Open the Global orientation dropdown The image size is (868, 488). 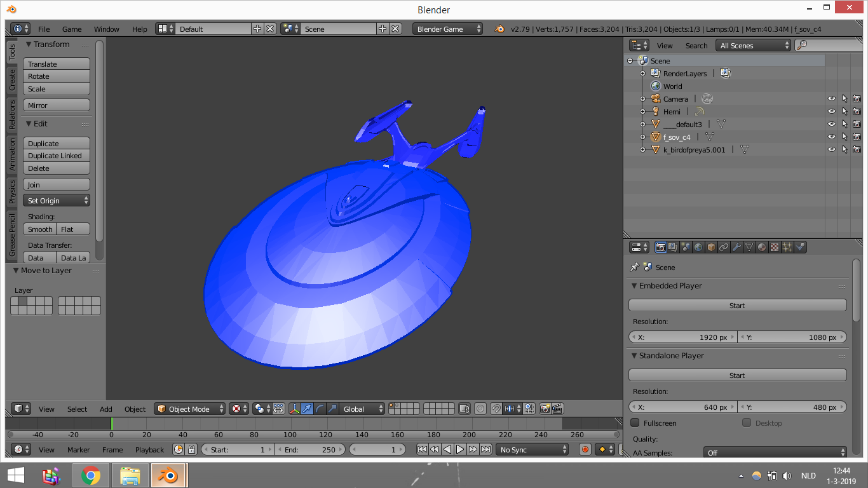362,409
